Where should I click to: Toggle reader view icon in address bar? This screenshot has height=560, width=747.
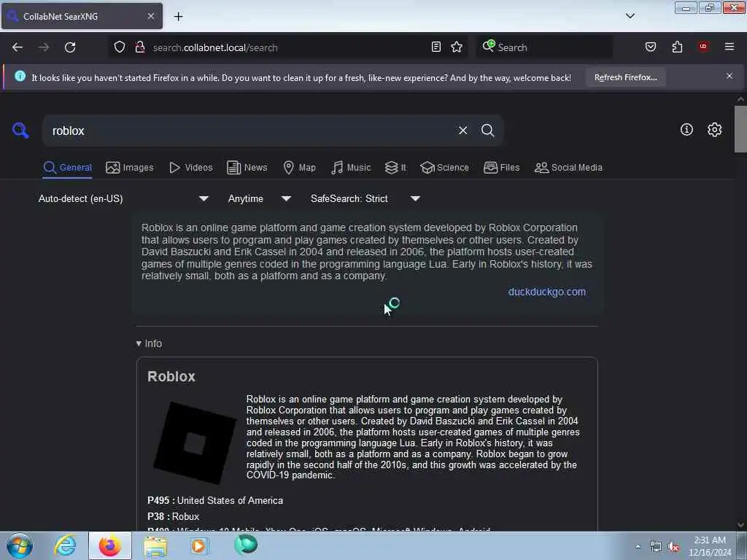(436, 47)
